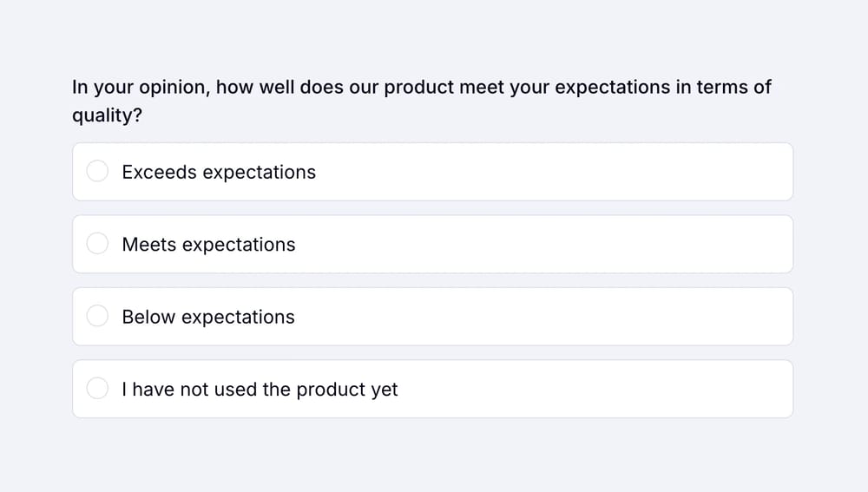Click blank right side of Exceeds expectations card
Image resolution: width=868 pixels, height=492 pixels.
[608, 172]
